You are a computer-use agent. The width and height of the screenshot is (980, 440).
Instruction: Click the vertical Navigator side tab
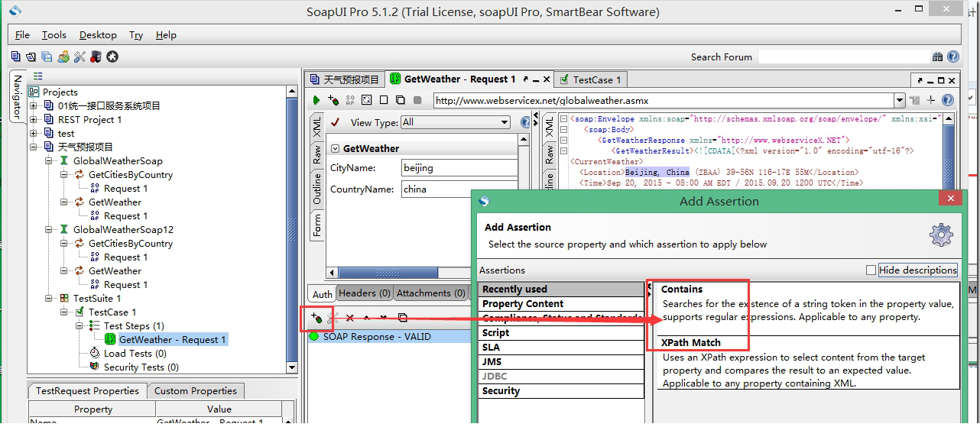pyautogui.click(x=18, y=98)
